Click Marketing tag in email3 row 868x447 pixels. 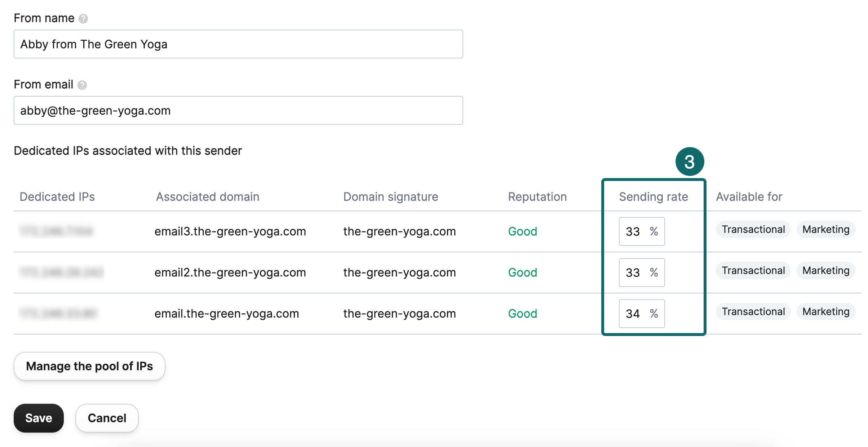pyautogui.click(x=826, y=230)
